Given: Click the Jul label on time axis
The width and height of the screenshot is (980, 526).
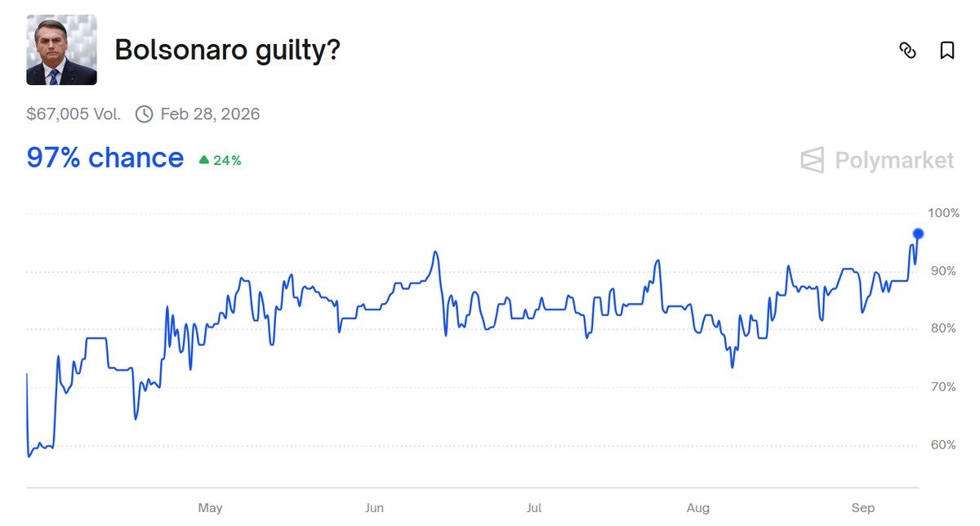Looking at the screenshot, I should [x=533, y=508].
